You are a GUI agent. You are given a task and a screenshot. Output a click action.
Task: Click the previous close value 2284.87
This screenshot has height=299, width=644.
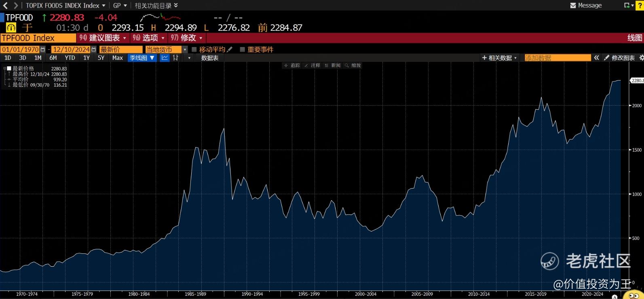tap(286, 28)
